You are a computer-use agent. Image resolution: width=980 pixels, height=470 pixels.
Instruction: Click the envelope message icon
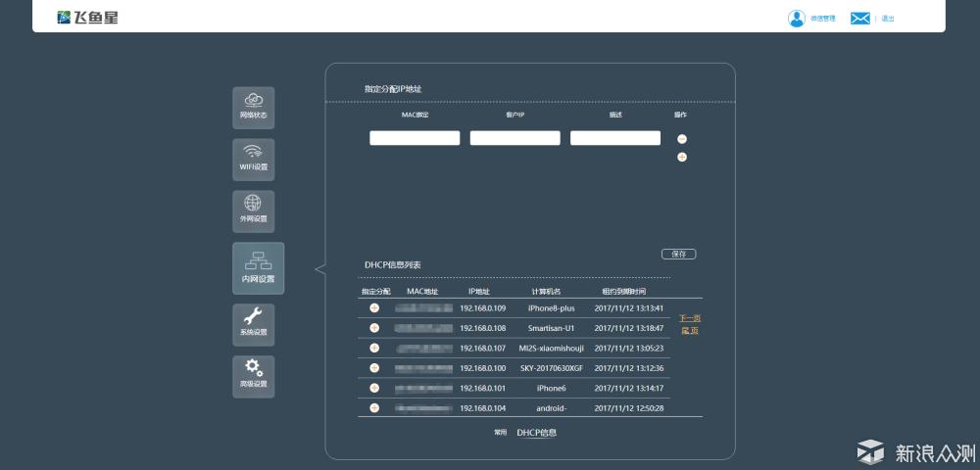point(859,19)
